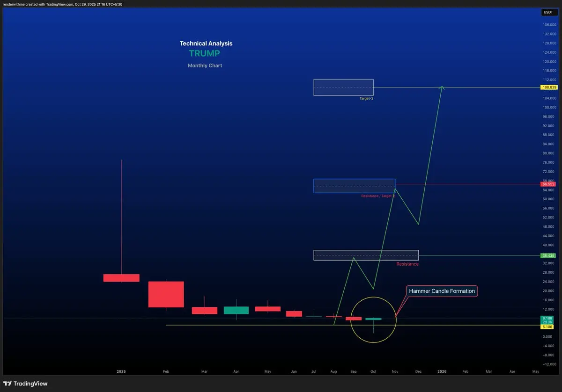This screenshot has height=392, width=562.
Task: Select the white rectangle at 35.435 level
Action: [x=366, y=255]
